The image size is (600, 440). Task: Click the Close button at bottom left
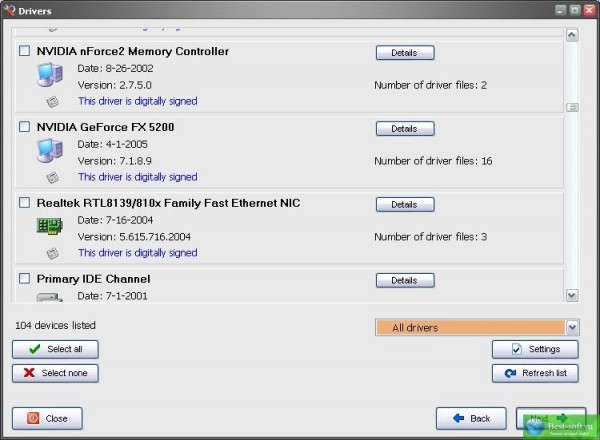(47, 419)
